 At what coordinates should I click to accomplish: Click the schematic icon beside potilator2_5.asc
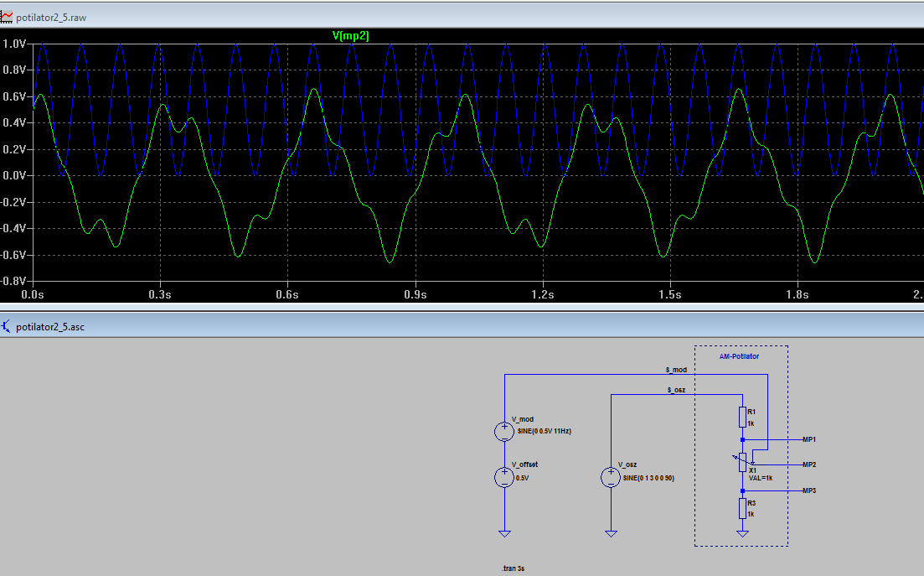tap(6, 326)
